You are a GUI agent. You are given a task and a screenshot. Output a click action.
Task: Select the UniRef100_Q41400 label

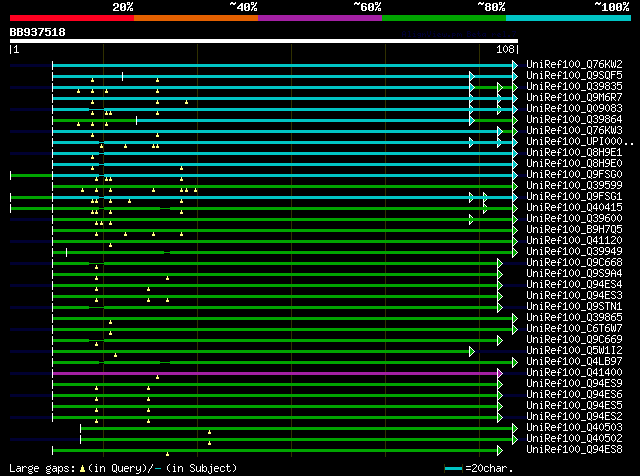[574, 373]
